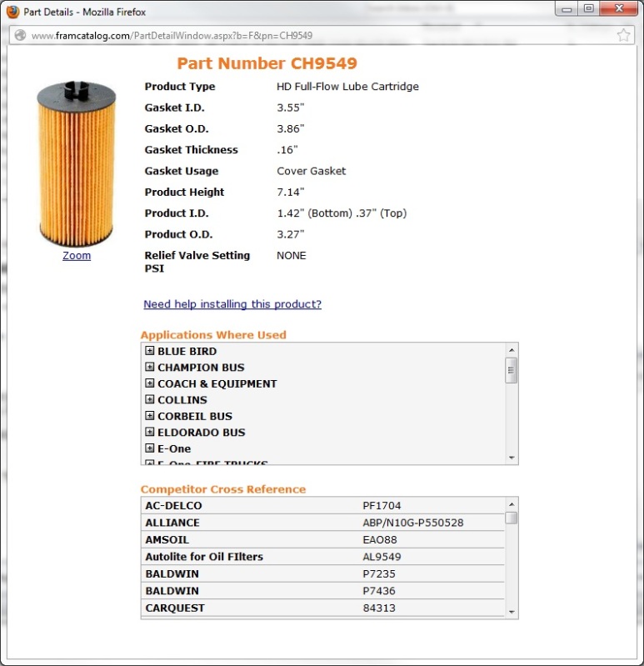Click part number ABP/N10G-P550528
Image resolution: width=644 pixels, height=666 pixels.
(x=413, y=523)
